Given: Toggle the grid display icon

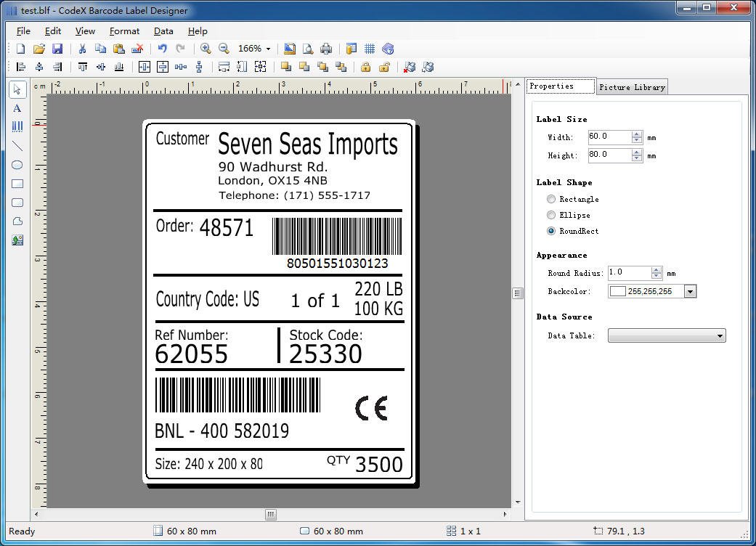Looking at the screenshot, I should pyautogui.click(x=370, y=49).
